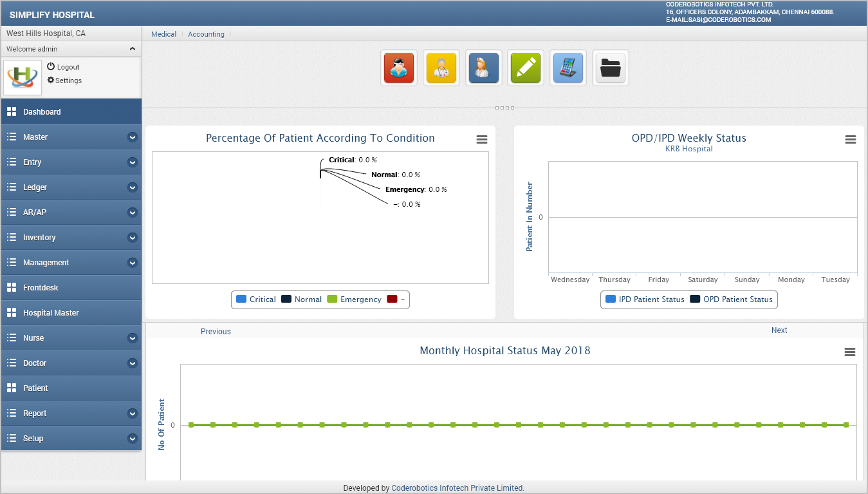The height and width of the screenshot is (494, 868).
Task: Open the calculator icon shortcut
Action: tap(568, 68)
